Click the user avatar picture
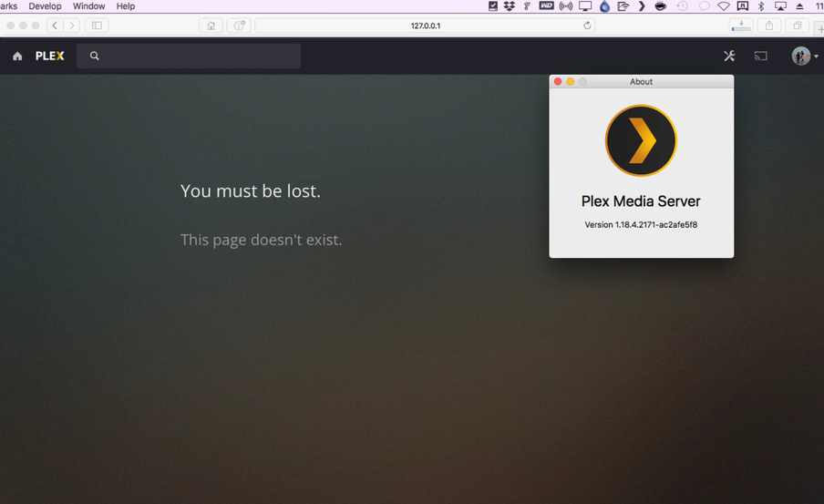This screenshot has height=504, width=824. [801, 56]
